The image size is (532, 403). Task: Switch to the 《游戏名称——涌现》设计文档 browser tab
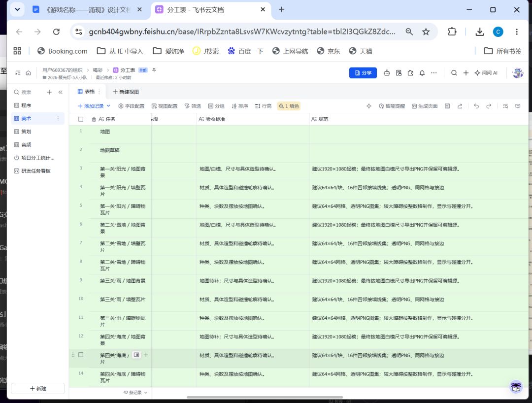click(x=87, y=10)
